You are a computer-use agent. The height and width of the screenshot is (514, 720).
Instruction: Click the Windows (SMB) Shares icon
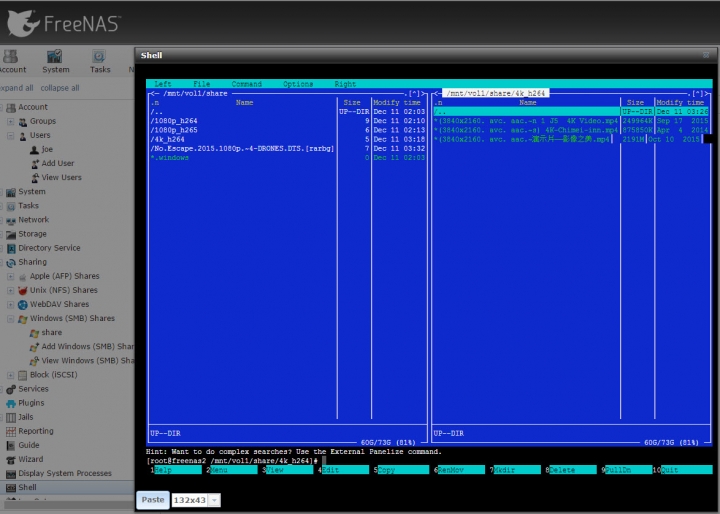pyautogui.click(x=23, y=319)
